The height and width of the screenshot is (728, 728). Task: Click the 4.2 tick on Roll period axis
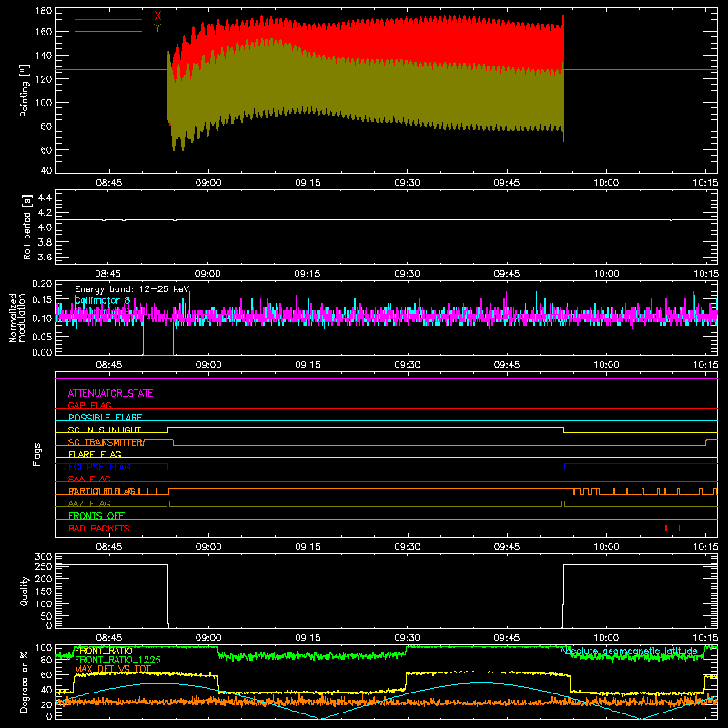45,213
